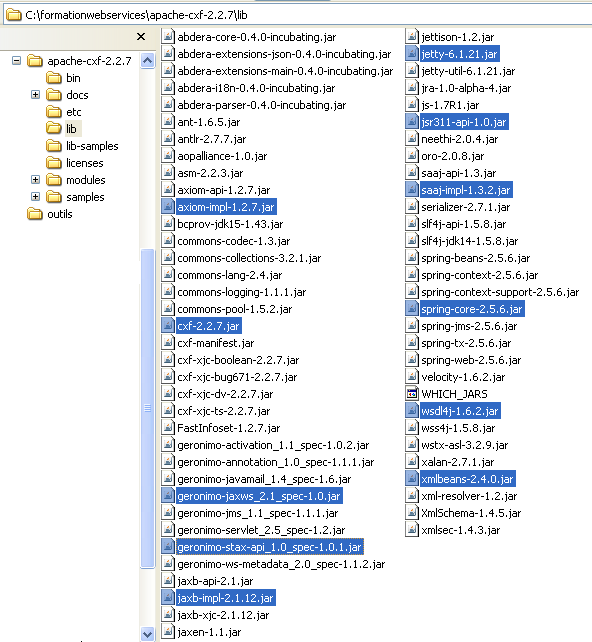
Task: Select file neethi-2.0.4.jar
Action: (x=460, y=139)
